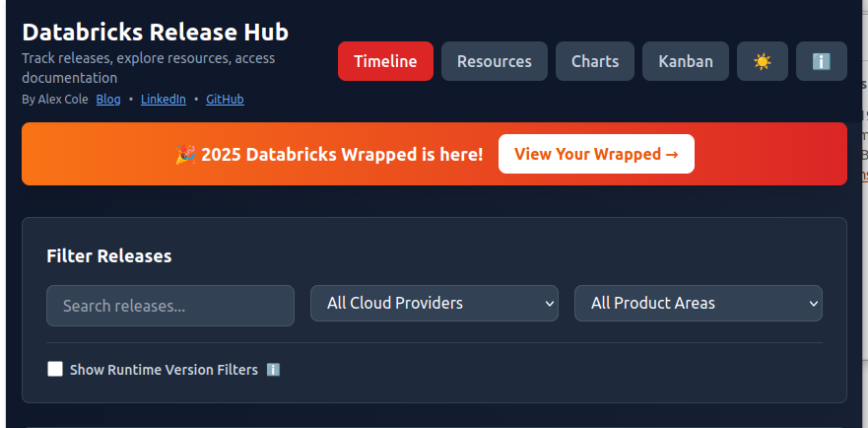
Task: Open the GitHub link
Action: (225, 100)
